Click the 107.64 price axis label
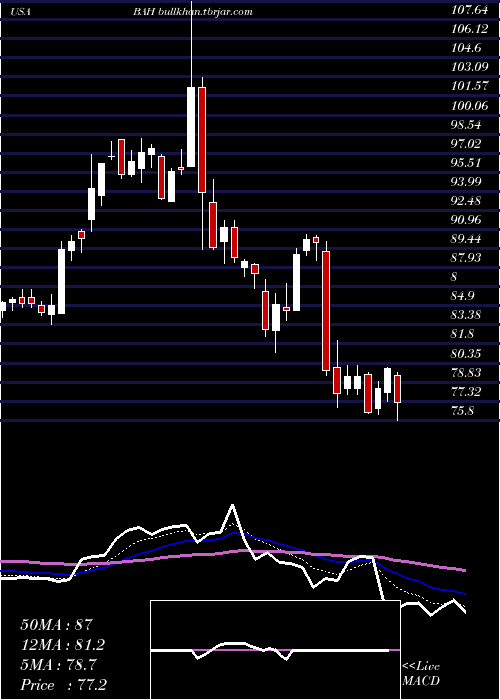This screenshot has height=700, width=500. coord(470,10)
